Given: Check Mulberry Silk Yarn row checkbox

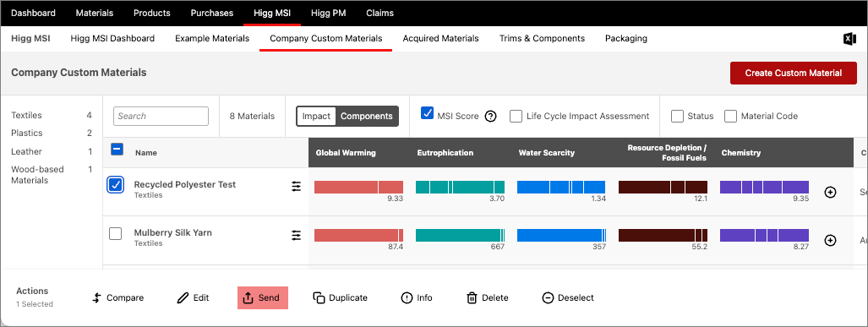Looking at the screenshot, I should point(115,234).
